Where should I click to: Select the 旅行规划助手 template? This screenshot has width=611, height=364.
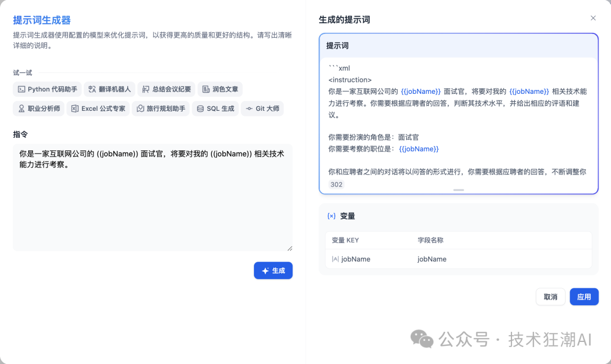tap(161, 109)
